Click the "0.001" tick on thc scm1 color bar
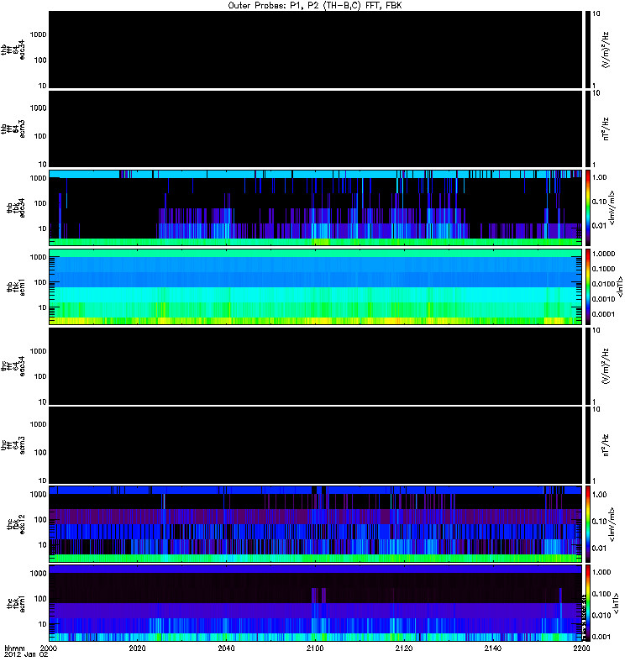The image size is (630, 672). (x=601, y=637)
